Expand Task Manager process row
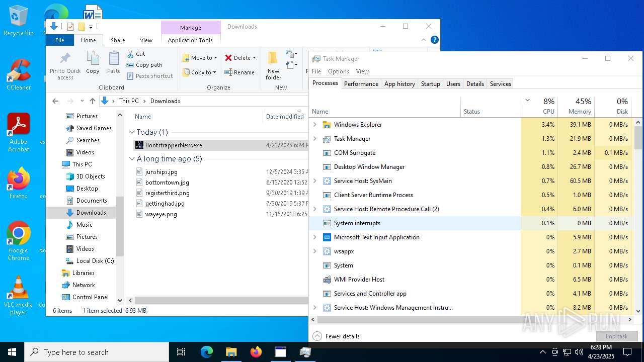 click(x=315, y=139)
